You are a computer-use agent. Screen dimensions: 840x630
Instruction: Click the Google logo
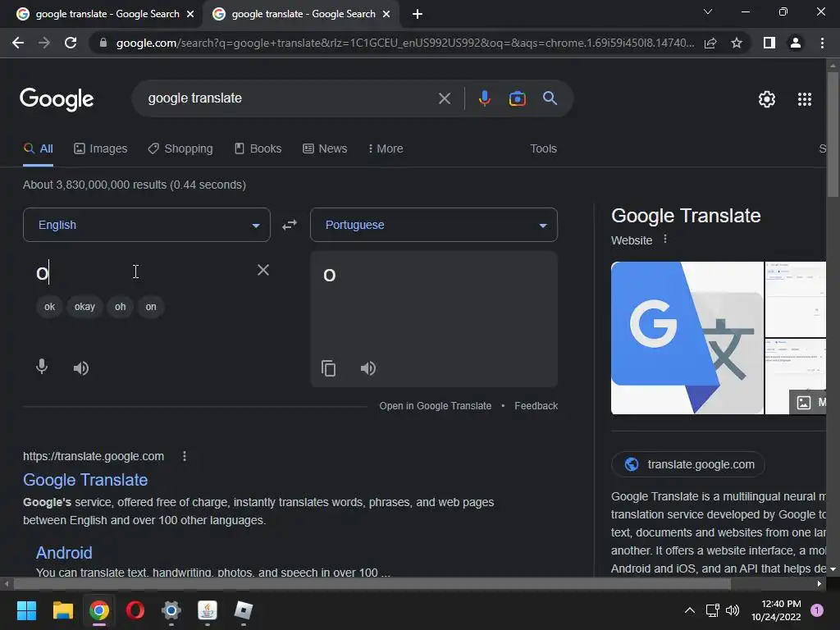click(x=57, y=99)
